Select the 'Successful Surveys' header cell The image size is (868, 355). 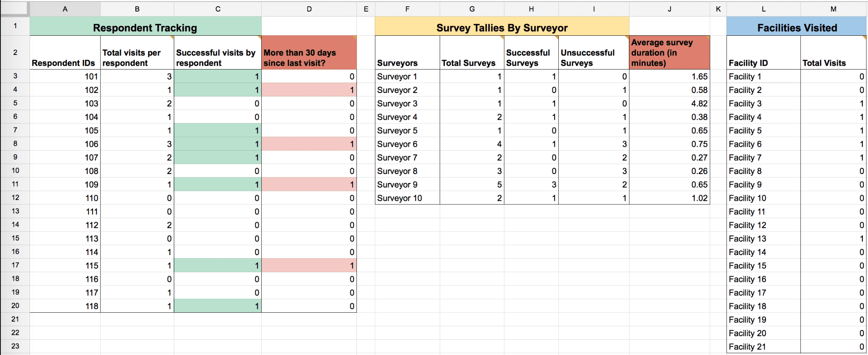531,53
